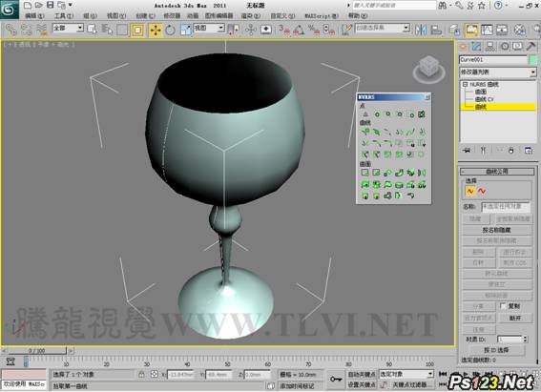This screenshot has width=541, height=392.
Task: Click Configure Modifier Sets icon
Action: (x=529, y=151)
